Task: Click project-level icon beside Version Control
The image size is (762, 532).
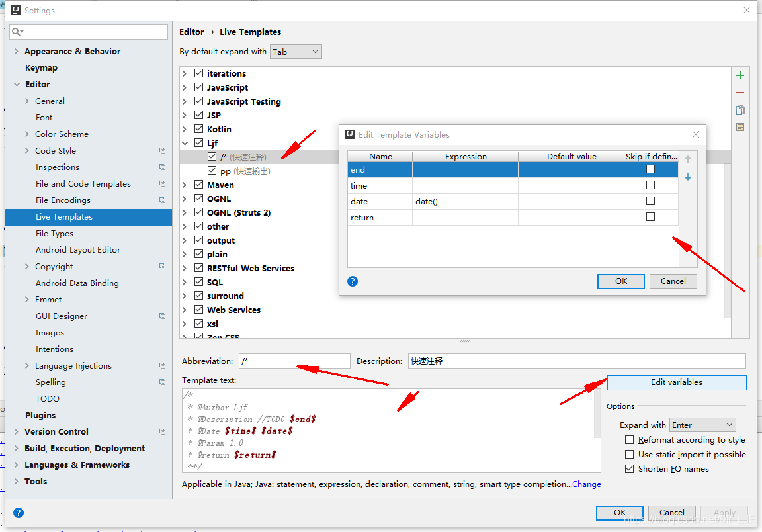Action: [162, 432]
